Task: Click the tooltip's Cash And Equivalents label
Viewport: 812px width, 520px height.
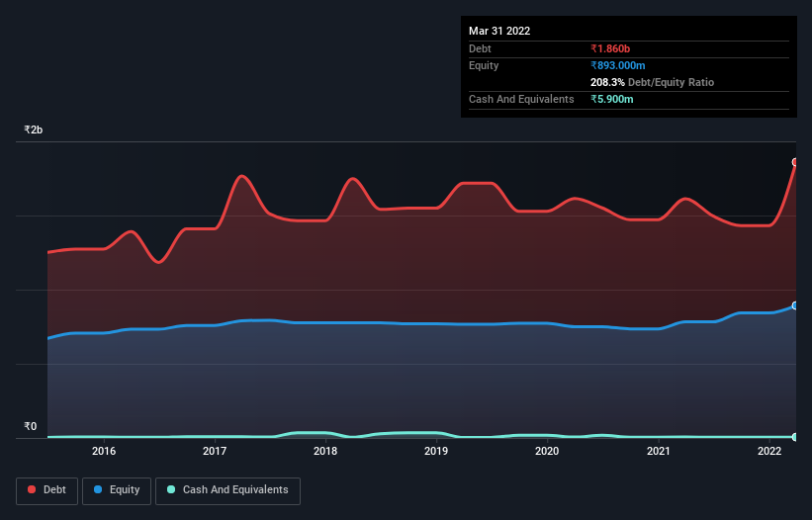Action: coord(521,99)
